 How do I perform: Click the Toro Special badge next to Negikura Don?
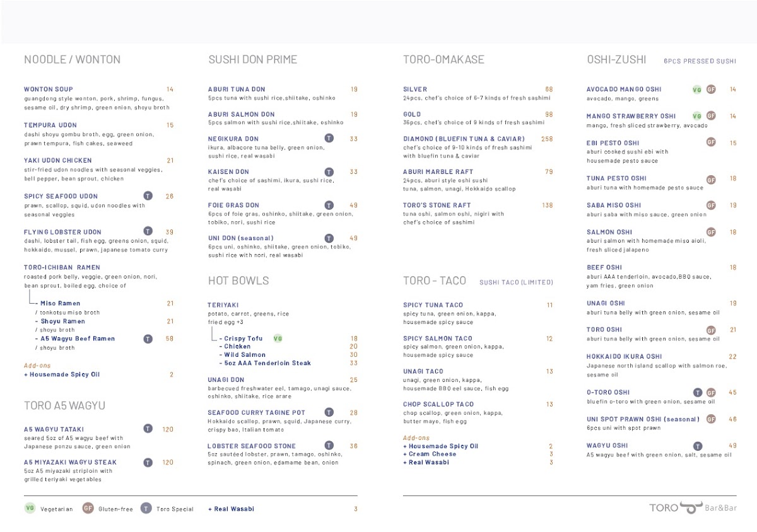click(329, 139)
